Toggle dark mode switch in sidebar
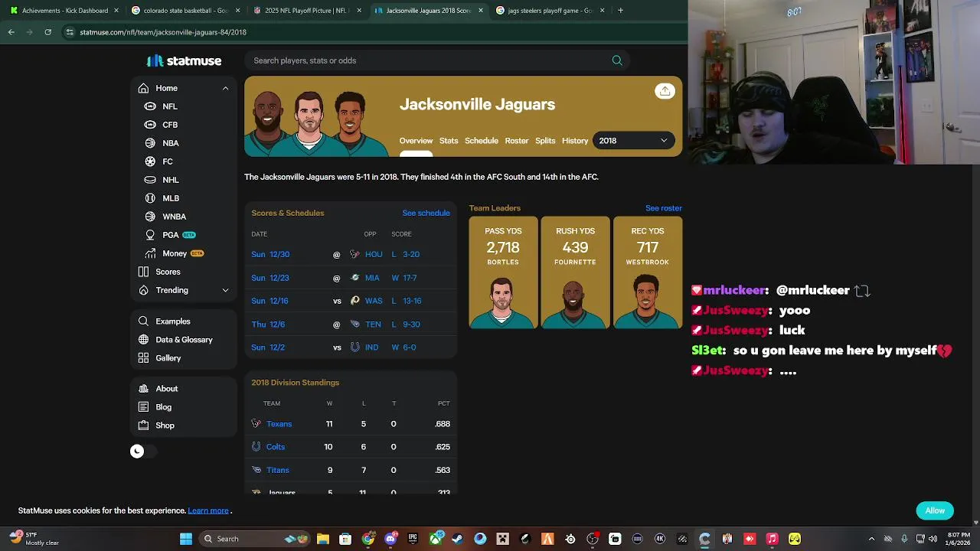Viewport: 980px width, 551px height. click(x=142, y=452)
